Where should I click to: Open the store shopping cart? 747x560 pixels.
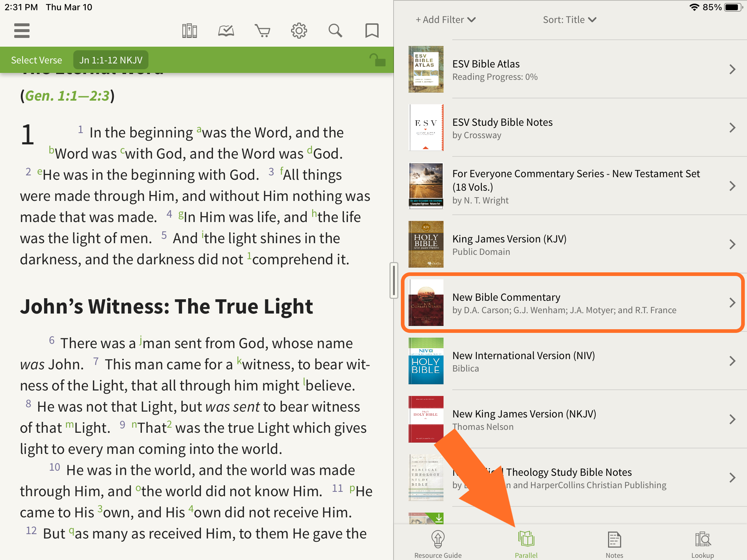tap(263, 31)
